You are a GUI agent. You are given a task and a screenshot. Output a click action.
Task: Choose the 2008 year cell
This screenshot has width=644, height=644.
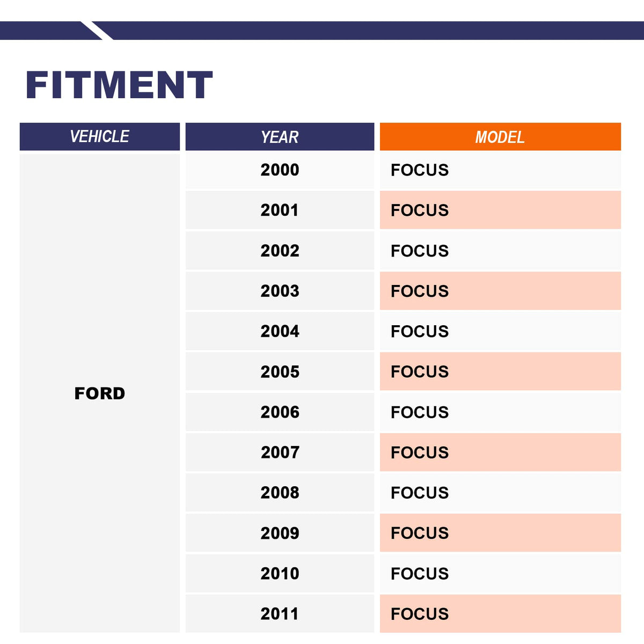pos(280,493)
